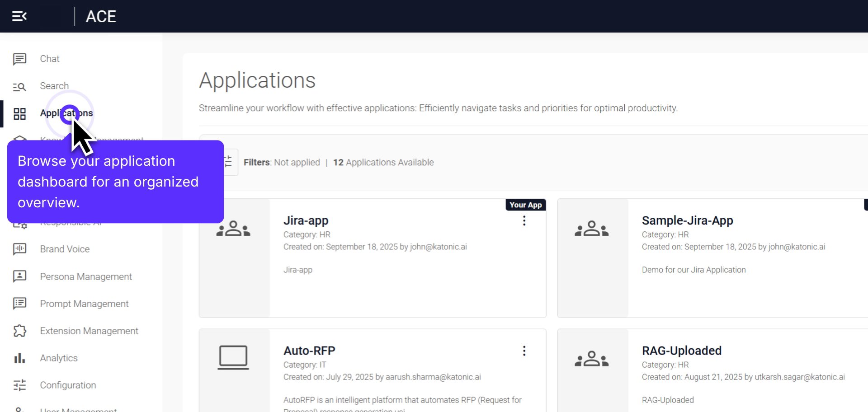This screenshot has width=868, height=412.
Task: Select the Extension Management icon
Action: 19,331
